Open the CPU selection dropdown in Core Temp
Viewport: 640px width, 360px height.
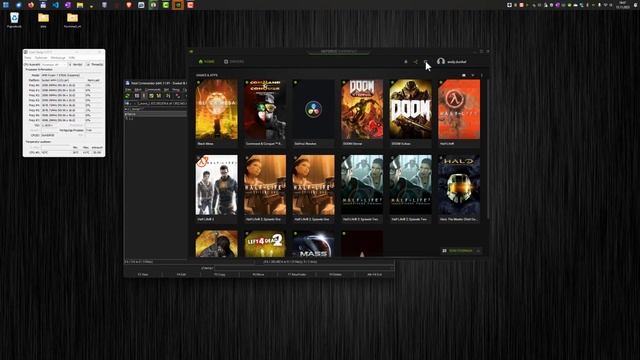tap(53, 64)
